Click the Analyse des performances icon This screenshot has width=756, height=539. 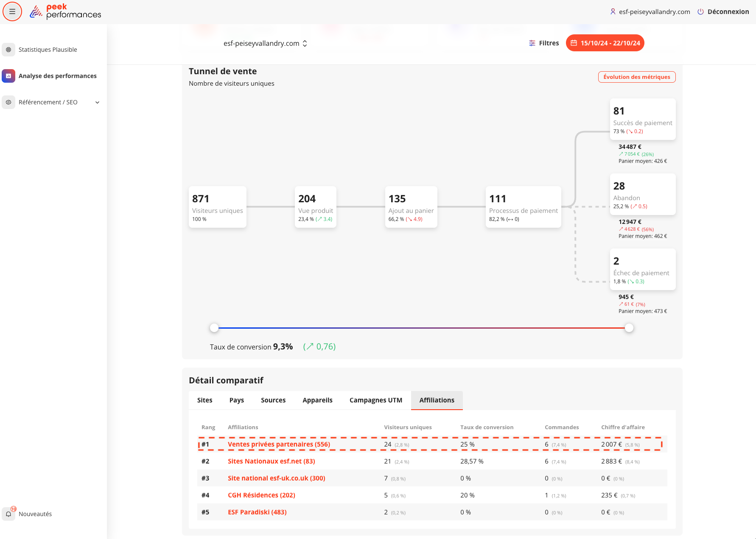pyautogui.click(x=8, y=76)
